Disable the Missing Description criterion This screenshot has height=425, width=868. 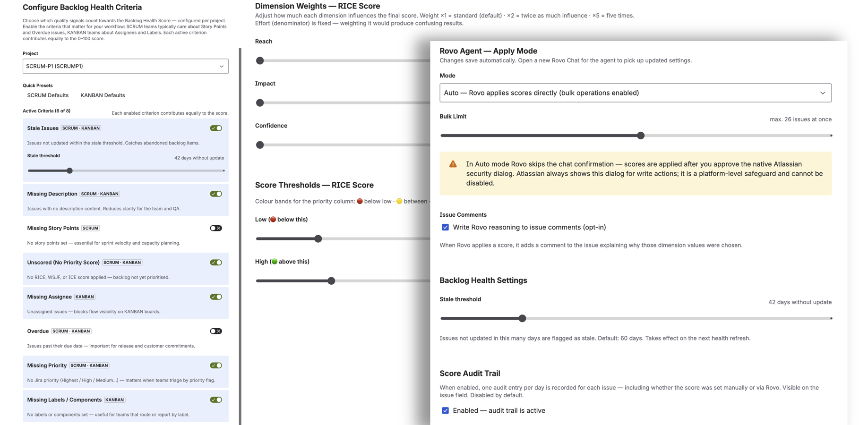(215, 193)
